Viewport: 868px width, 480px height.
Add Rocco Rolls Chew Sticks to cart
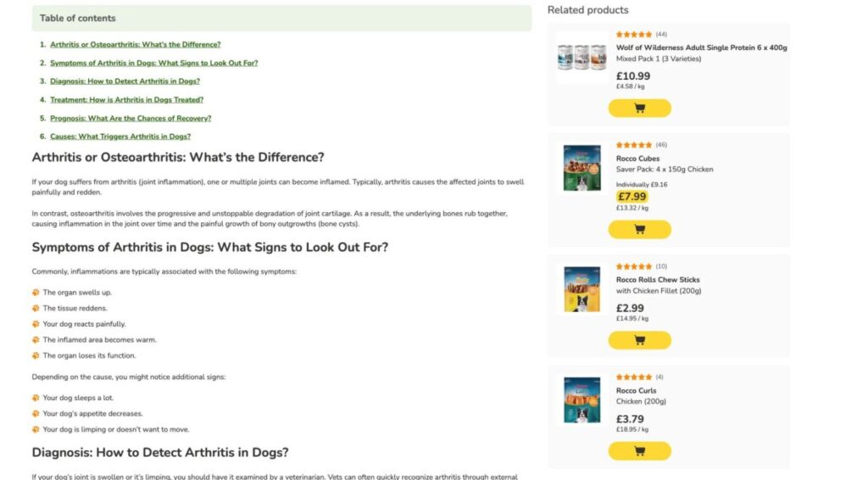[x=639, y=340]
